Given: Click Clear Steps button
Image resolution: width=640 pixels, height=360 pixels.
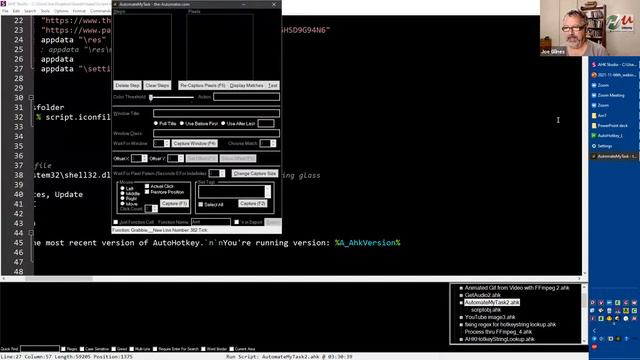Looking at the screenshot, I should coord(157,86).
